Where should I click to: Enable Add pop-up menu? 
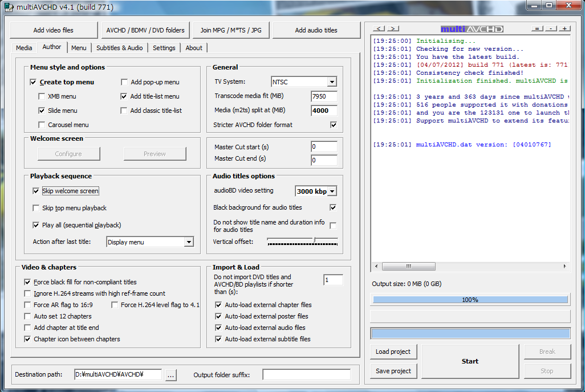pos(124,82)
